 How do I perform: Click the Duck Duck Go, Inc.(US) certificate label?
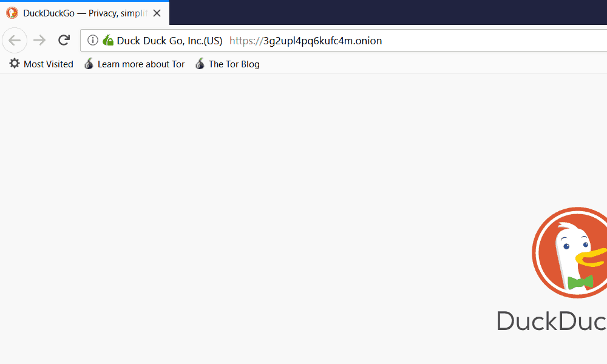point(169,41)
